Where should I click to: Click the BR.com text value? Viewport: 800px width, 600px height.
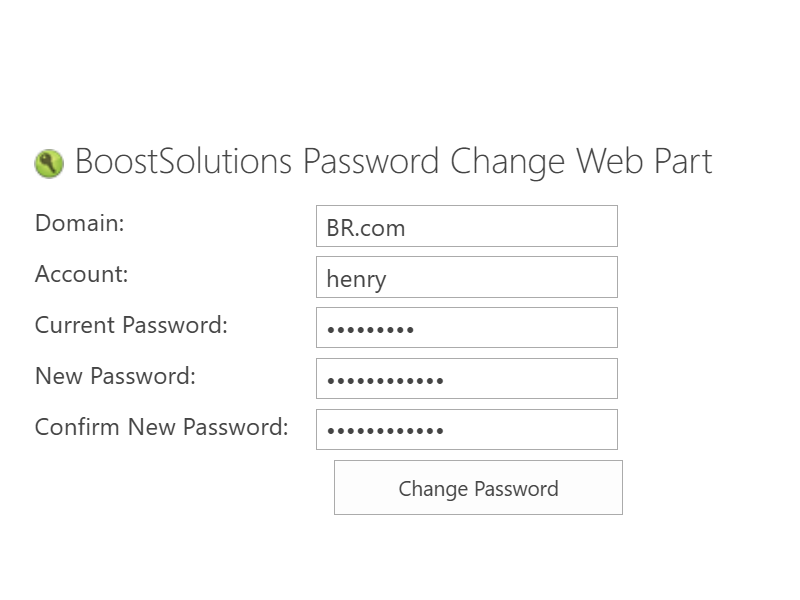[366, 228]
